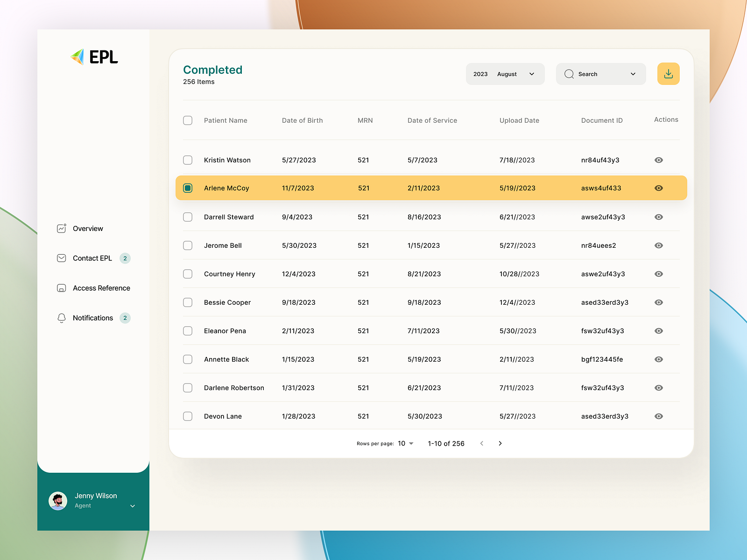Click patient name Courtney Henry

coord(230,274)
